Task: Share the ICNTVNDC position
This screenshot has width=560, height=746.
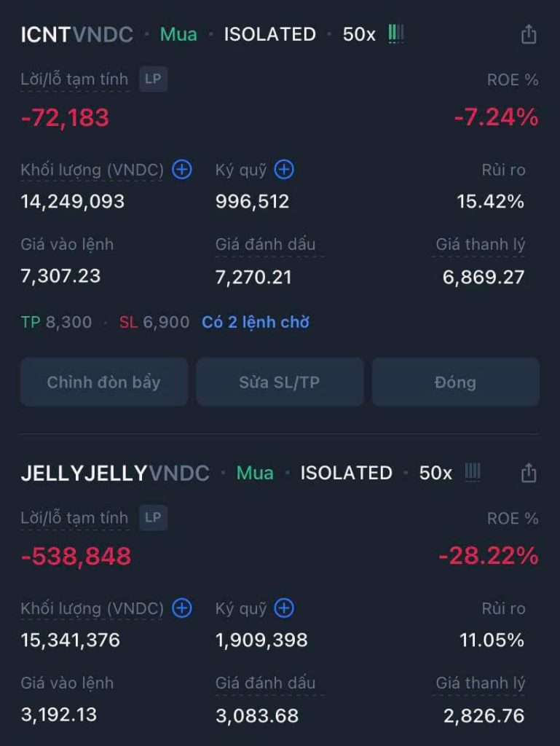Action: click(529, 34)
